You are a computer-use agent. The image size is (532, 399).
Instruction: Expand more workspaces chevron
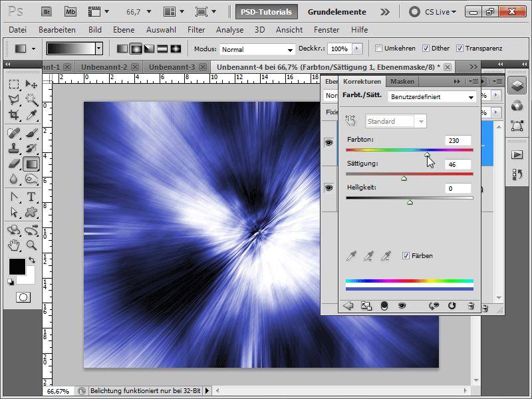(385, 12)
